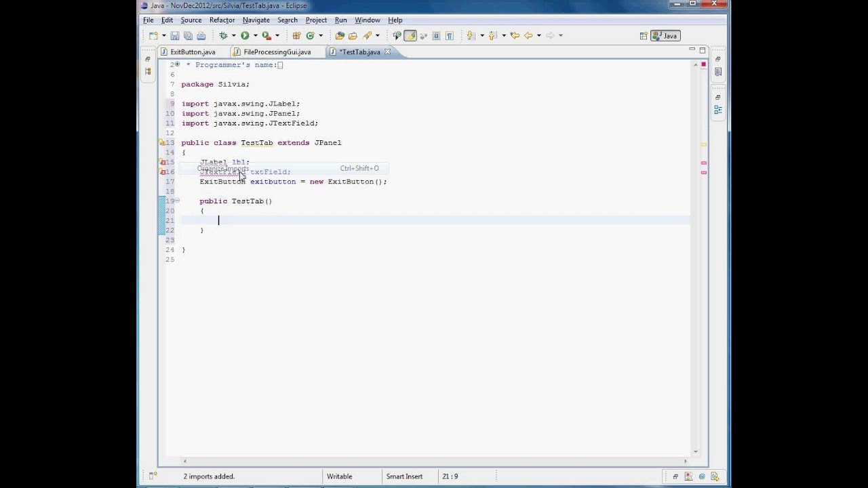Open the Search dropdown arrow

coord(377,35)
